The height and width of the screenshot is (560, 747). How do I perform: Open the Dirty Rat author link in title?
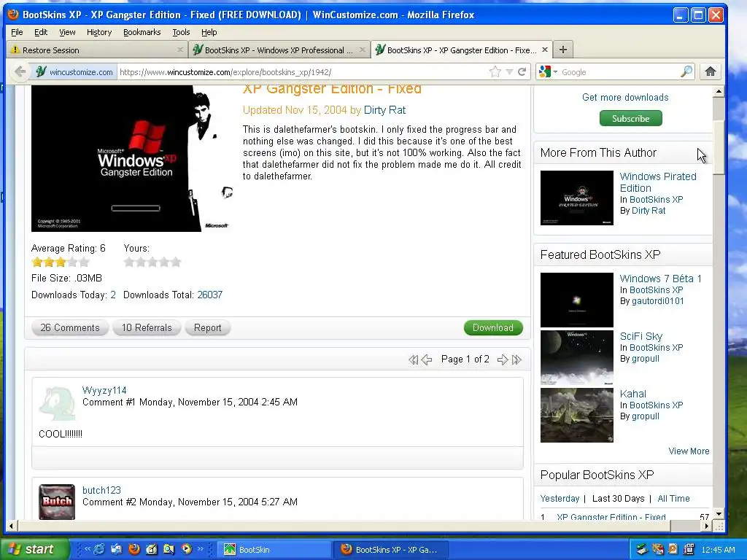tap(384, 110)
